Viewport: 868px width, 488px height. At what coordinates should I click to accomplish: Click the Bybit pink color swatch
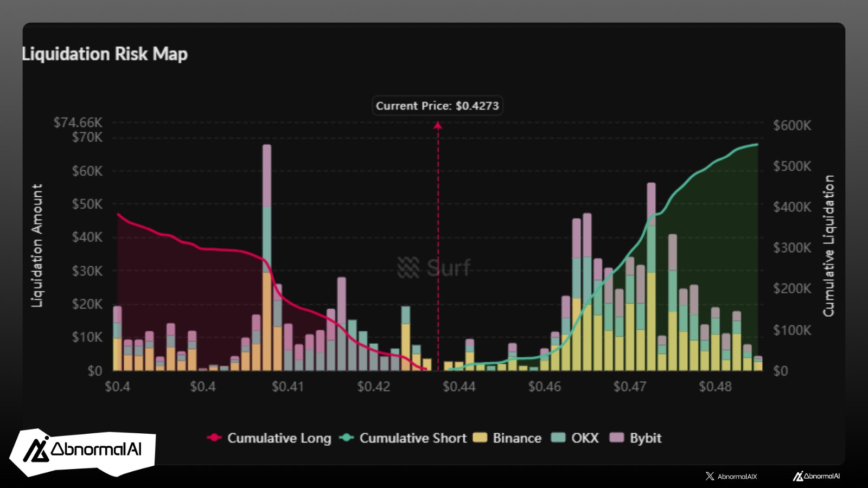click(617, 438)
